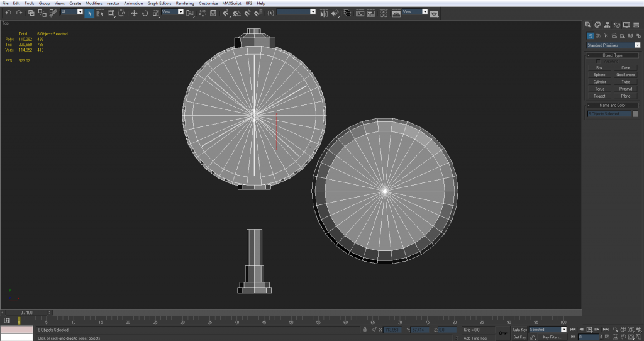The image size is (644, 341).
Task: Click the Key Filters button
Action: (552, 337)
